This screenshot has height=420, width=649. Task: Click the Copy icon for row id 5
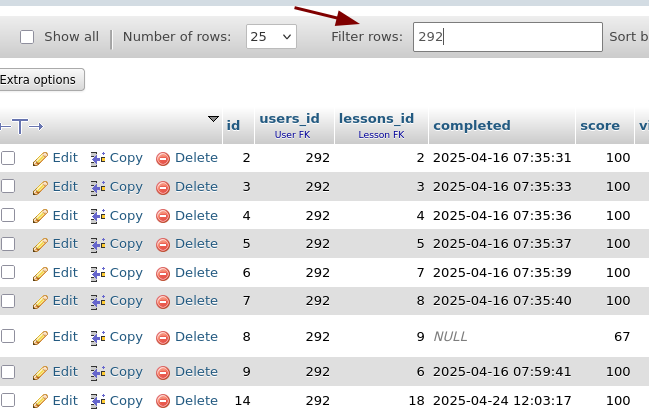98,245
